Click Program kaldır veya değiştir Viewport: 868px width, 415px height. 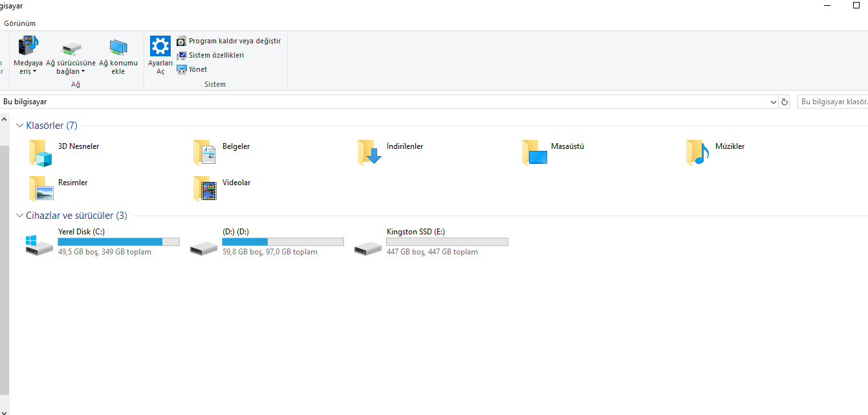point(228,41)
